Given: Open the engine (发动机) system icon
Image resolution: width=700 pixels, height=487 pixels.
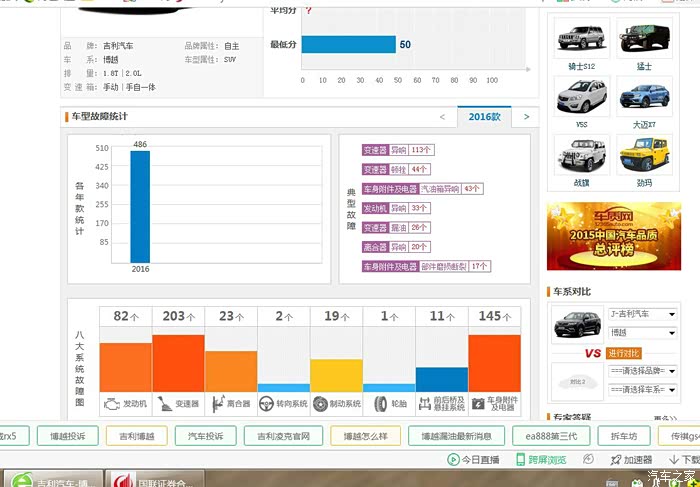Looking at the screenshot, I should point(112,404).
